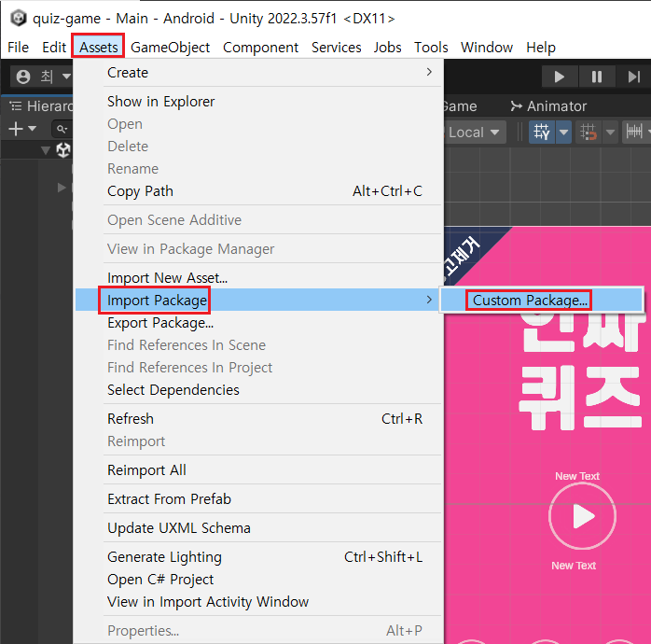Click the snap increment icon
This screenshot has width=651, height=644.
tap(634, 133)
